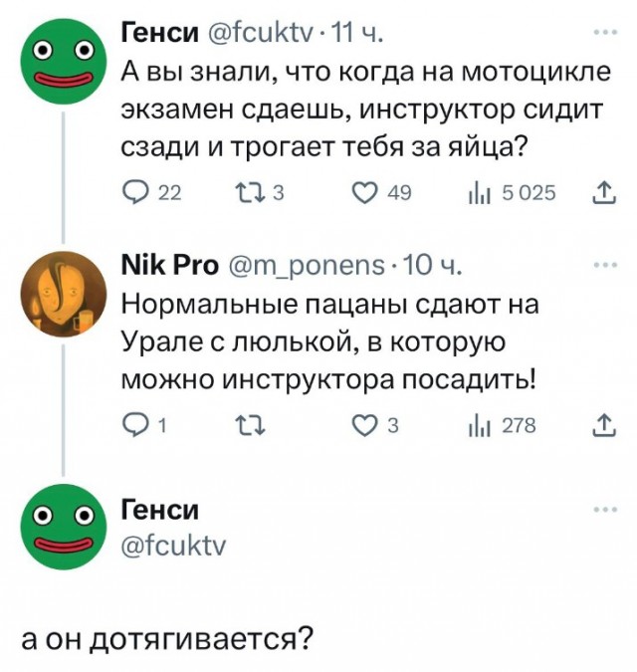The image size is (637, 672).
Task: Reply to Генси's first tweet
Action: click(x=130, y=191)
